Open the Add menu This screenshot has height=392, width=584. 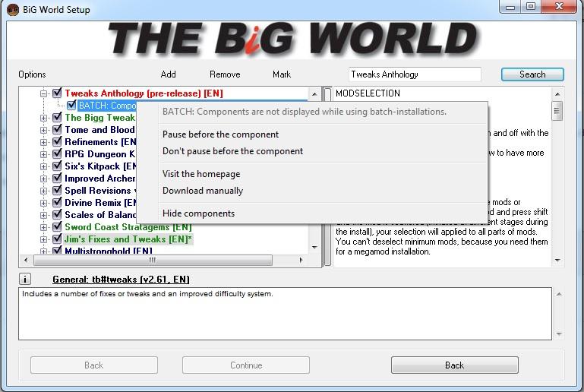coord(168,74)
